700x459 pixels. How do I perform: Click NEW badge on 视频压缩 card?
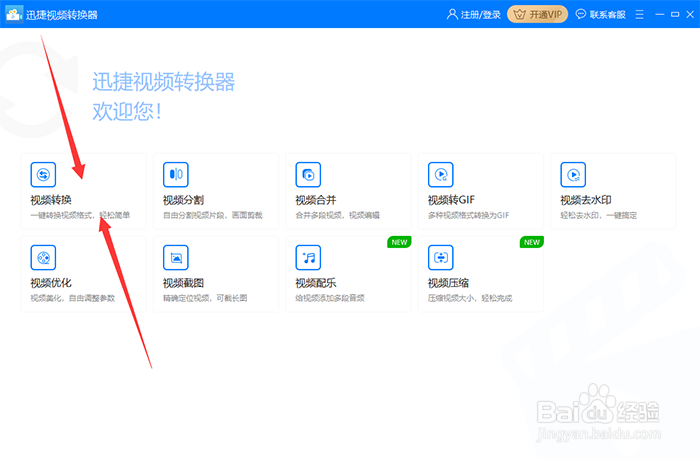(532, 242)
